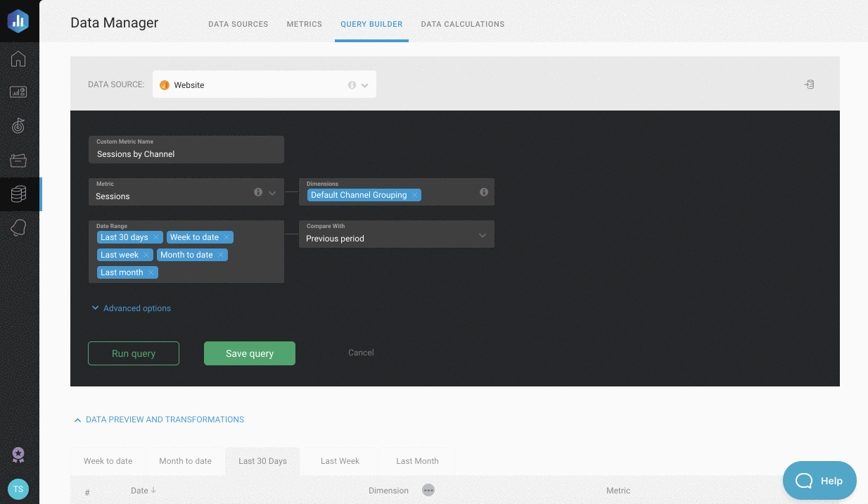Click inside the Dimensions field
Viewport: 868px width, 504px height.
[x=397, y=192]
